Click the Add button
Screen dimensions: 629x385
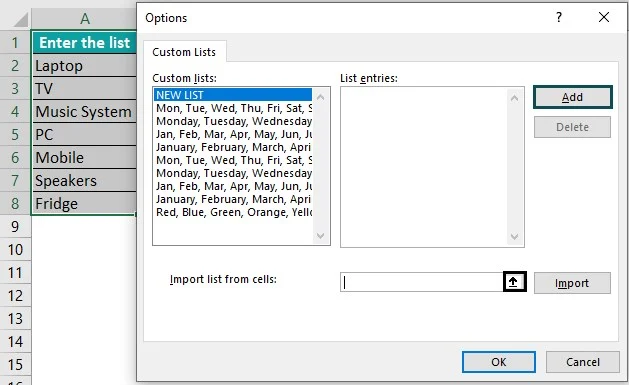point(572,97)
